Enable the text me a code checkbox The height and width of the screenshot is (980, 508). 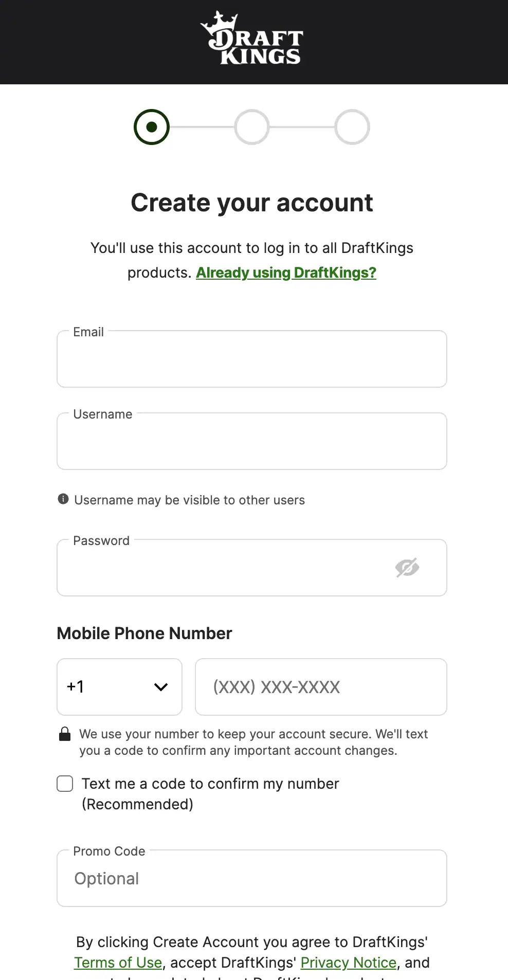[65, 784]
